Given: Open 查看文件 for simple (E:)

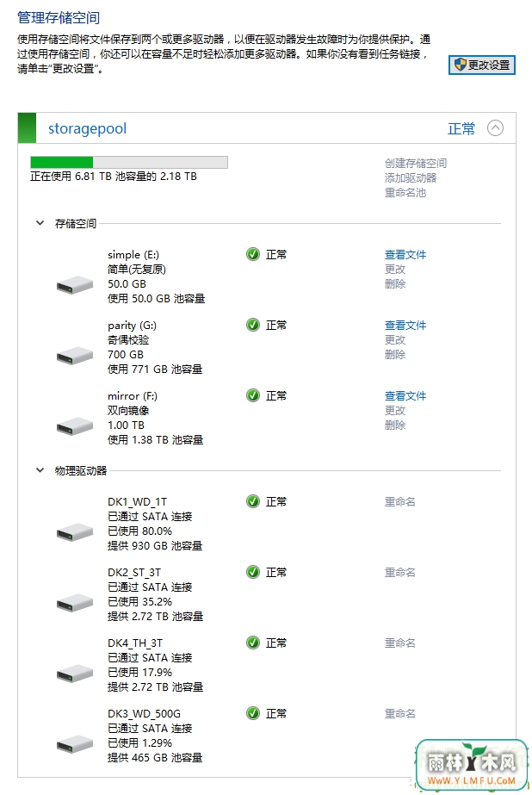Looking at the screenshot, I should pyautogui.click(x=405, y=255).
